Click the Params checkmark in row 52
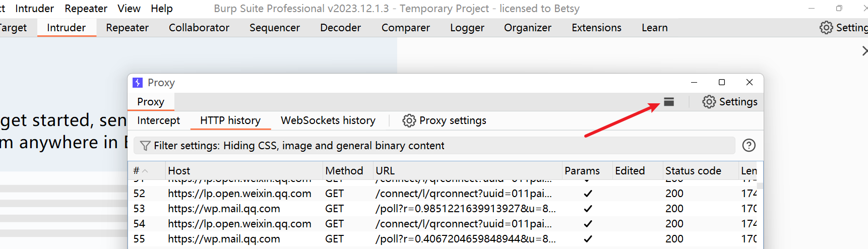Image resolution: width=868 pixels, height=249 pixels. coord(588,194)
